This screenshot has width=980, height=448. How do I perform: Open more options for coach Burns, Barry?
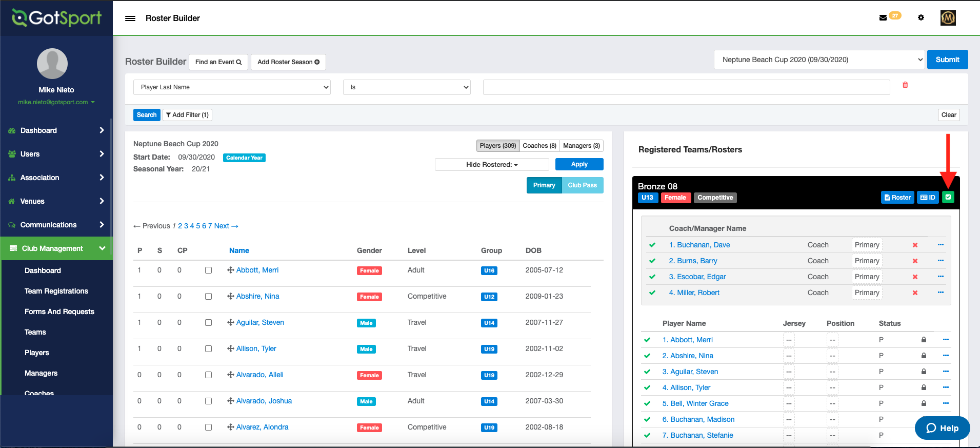(941, 261)
